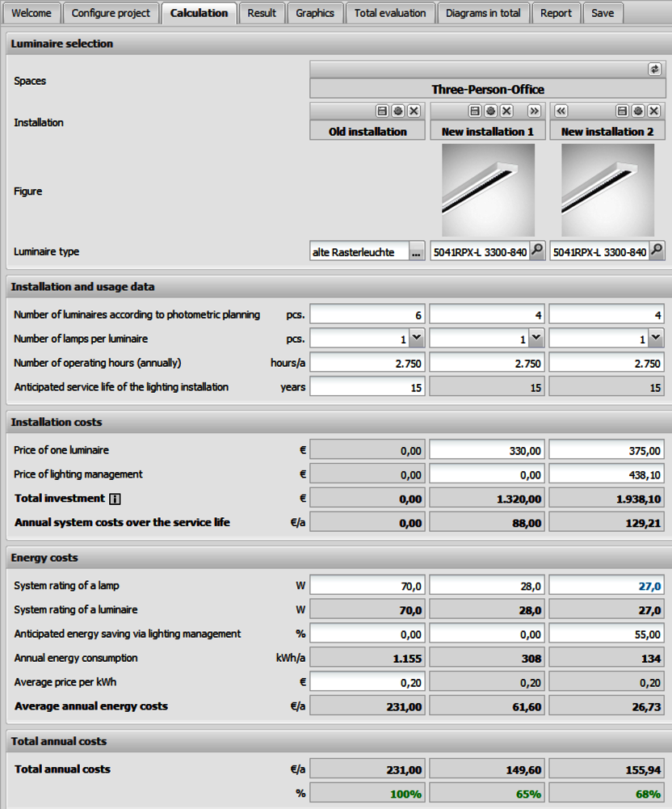Select the New installation 2 header
This screenshot has height=809, width=672.
(x=607, y=132)
